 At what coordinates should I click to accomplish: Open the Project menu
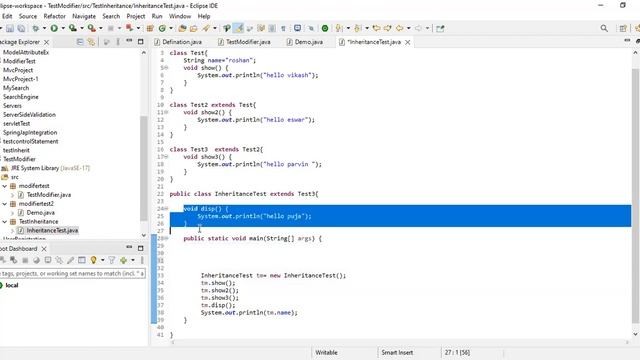(x=136, y=16)
